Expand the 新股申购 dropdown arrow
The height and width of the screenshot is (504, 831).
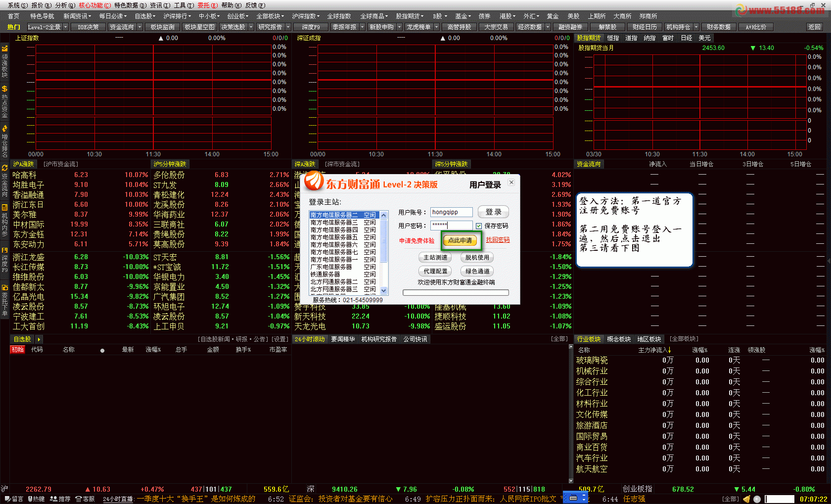399,27
